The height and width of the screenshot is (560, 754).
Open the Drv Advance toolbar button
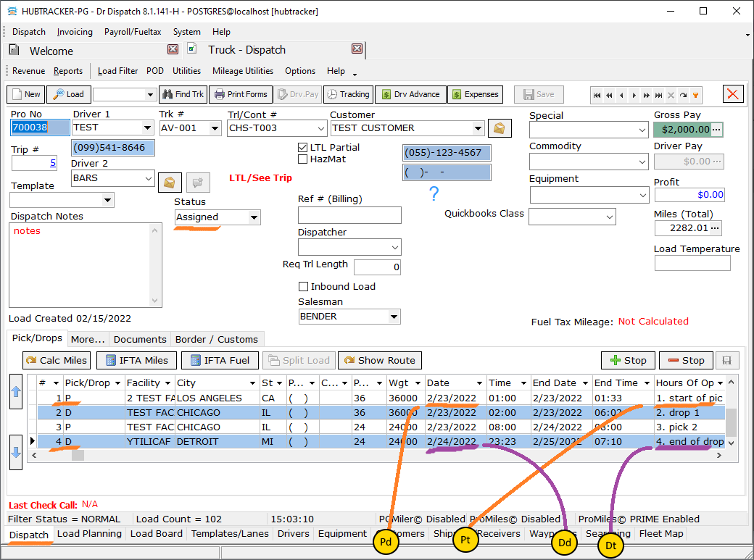click(410, 94)
